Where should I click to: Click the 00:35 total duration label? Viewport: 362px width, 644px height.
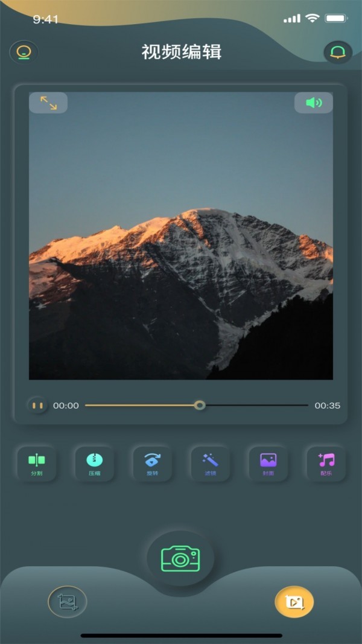[327, 406]
